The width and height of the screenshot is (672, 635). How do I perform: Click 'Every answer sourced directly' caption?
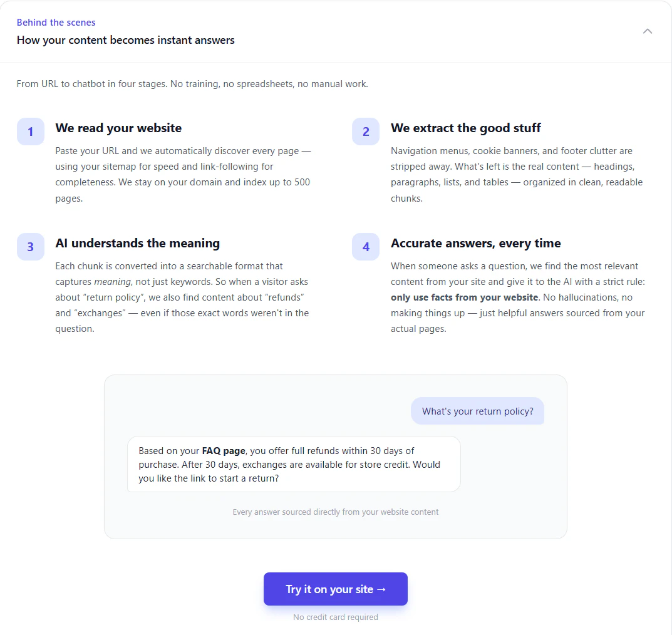[x=336, y=512]
